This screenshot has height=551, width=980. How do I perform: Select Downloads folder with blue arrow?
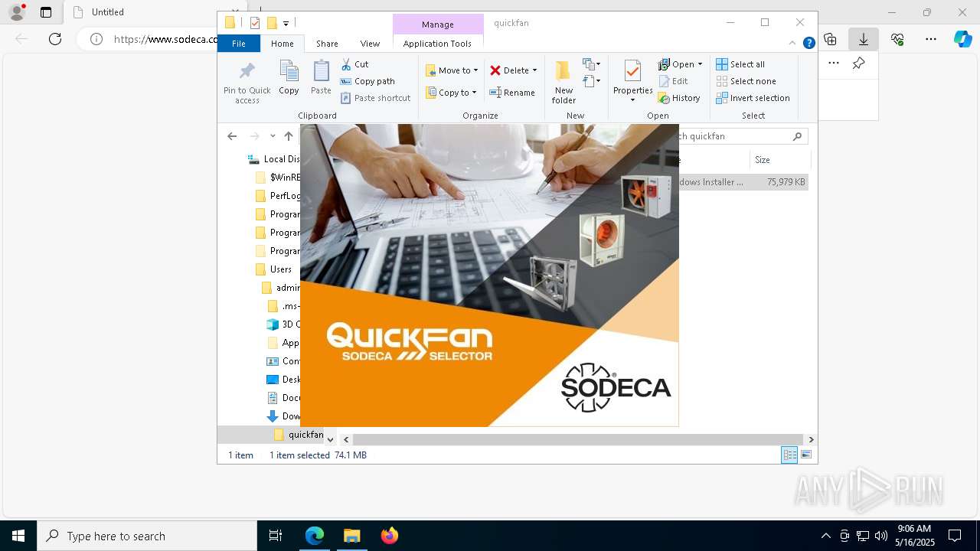(283, 416)
